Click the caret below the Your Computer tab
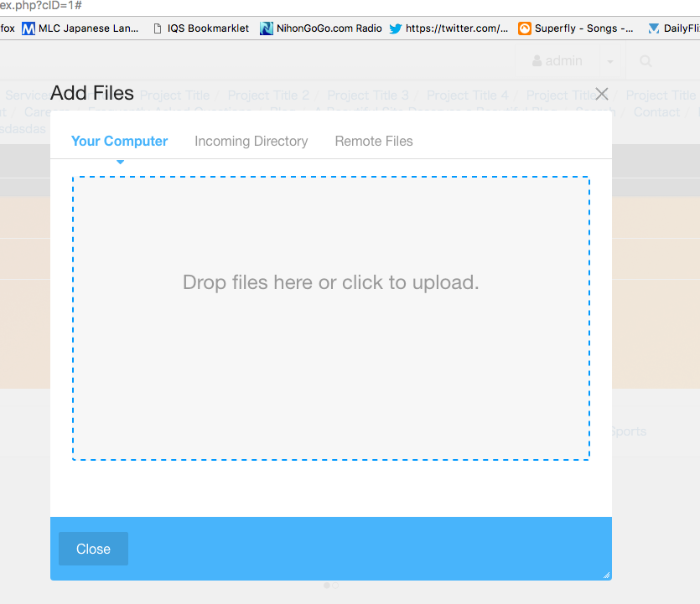 pos(120,161)
